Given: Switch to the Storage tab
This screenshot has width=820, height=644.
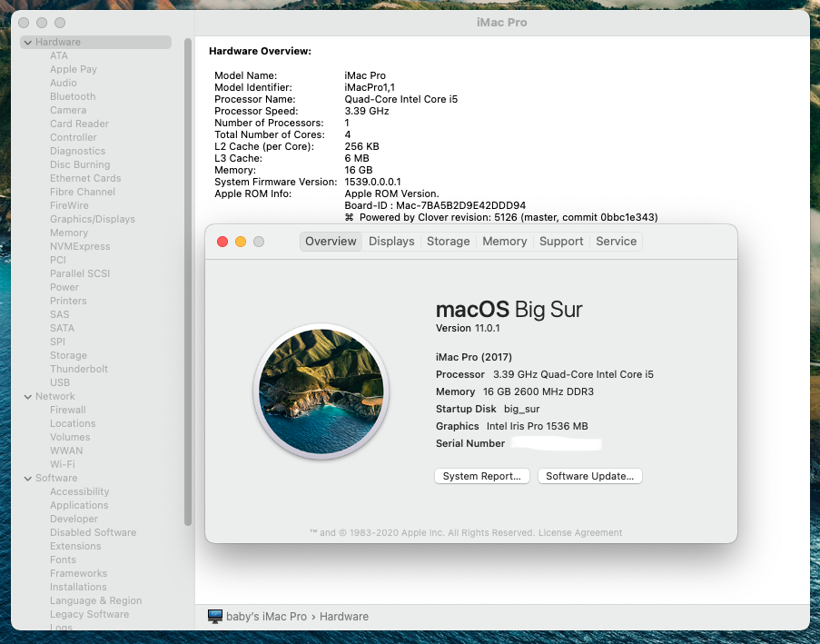Looking at the screenshot, I should pos(449,242).
